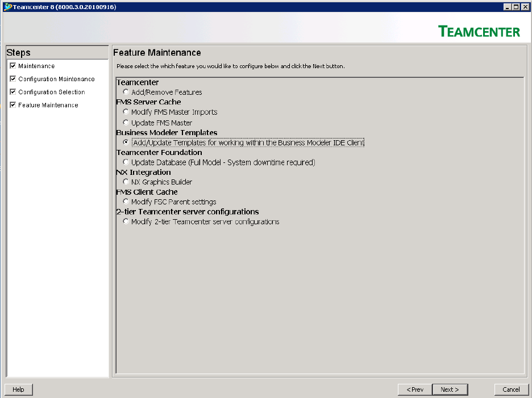532x398 pixels.
Task: Click the Teamcenter app icon in title bar
Action: pos(7,7)
